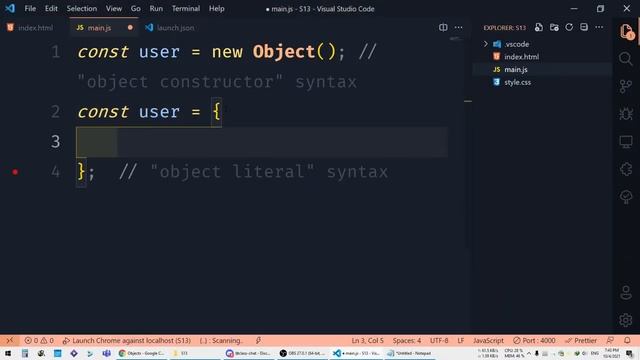Open the Untitled Notepad taskbar item
Viewport: 640px width, 360px height.
point(410,353)
